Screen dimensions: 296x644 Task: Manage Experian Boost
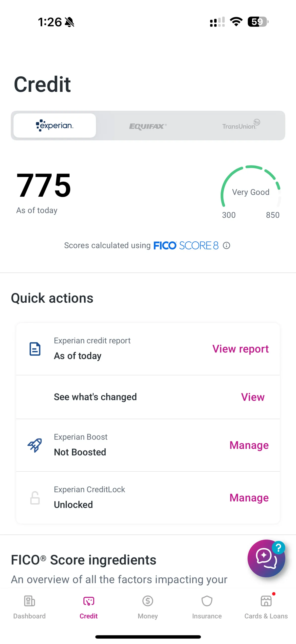(249, 445)
